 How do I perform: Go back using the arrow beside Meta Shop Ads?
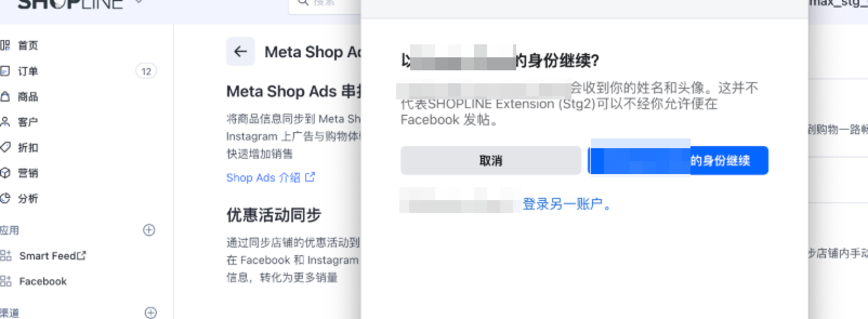coord(240,52)
